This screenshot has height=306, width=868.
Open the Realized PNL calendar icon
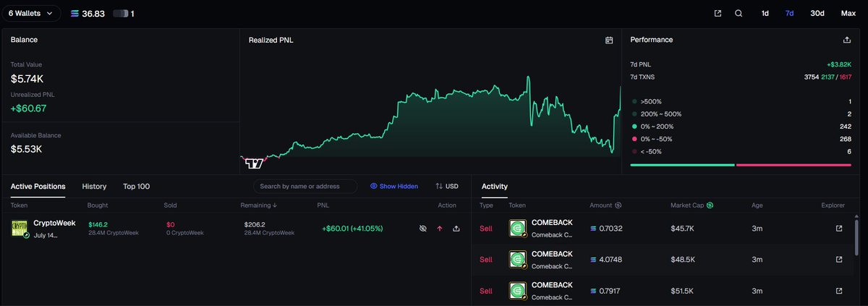point(609,41)
